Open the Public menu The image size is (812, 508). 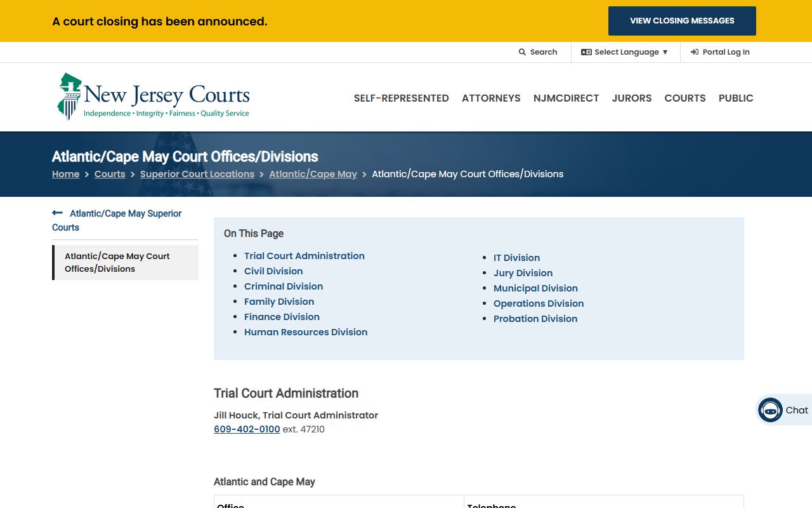(x=736, y=98)
